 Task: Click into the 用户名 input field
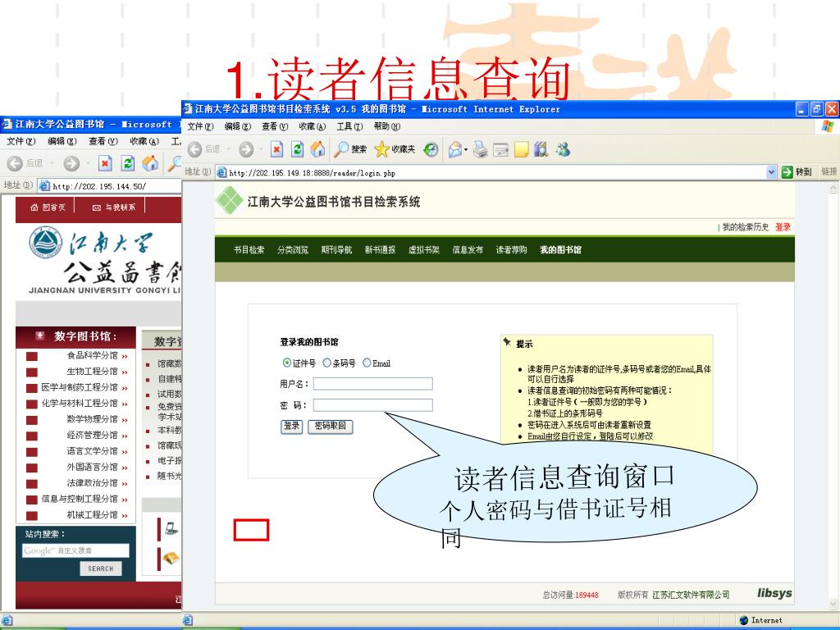pos(373,384)
